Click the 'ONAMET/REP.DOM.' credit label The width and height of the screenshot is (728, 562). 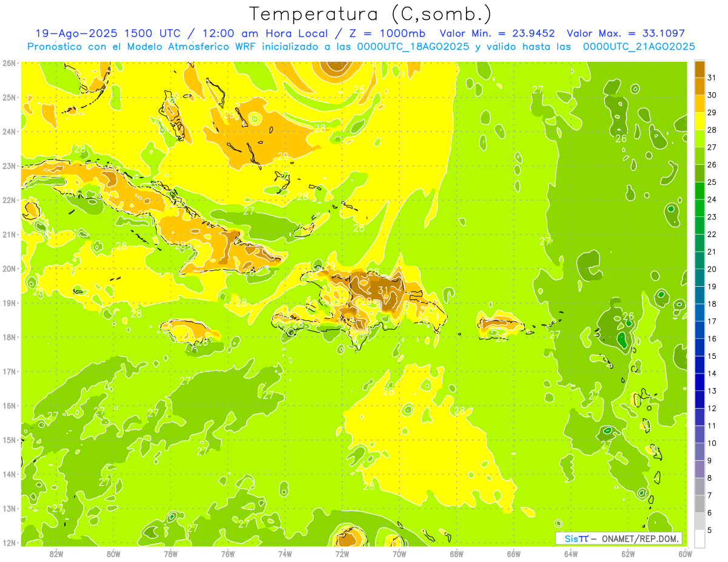[x=641, y=538]
